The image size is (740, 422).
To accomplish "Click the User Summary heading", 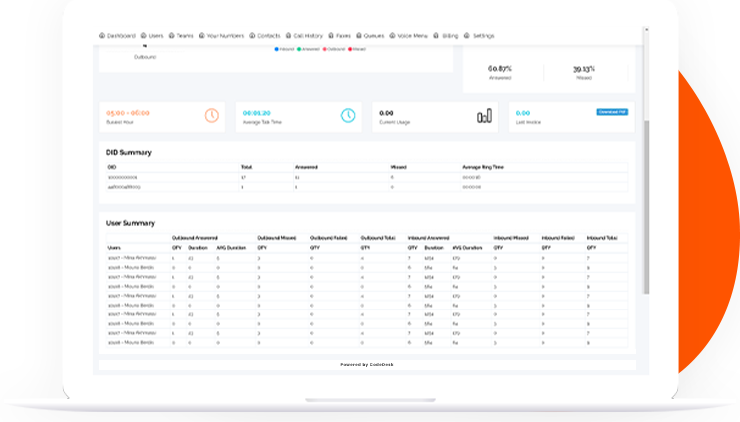I will 130,223.
